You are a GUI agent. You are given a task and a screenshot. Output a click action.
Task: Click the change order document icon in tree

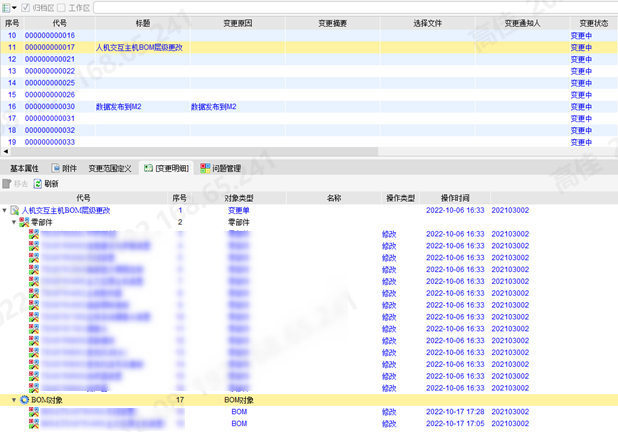(15, 211)
